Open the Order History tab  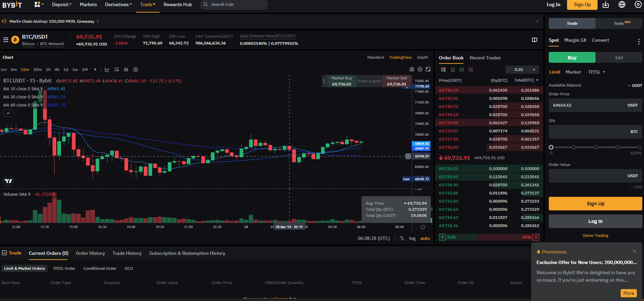[90, 253]
